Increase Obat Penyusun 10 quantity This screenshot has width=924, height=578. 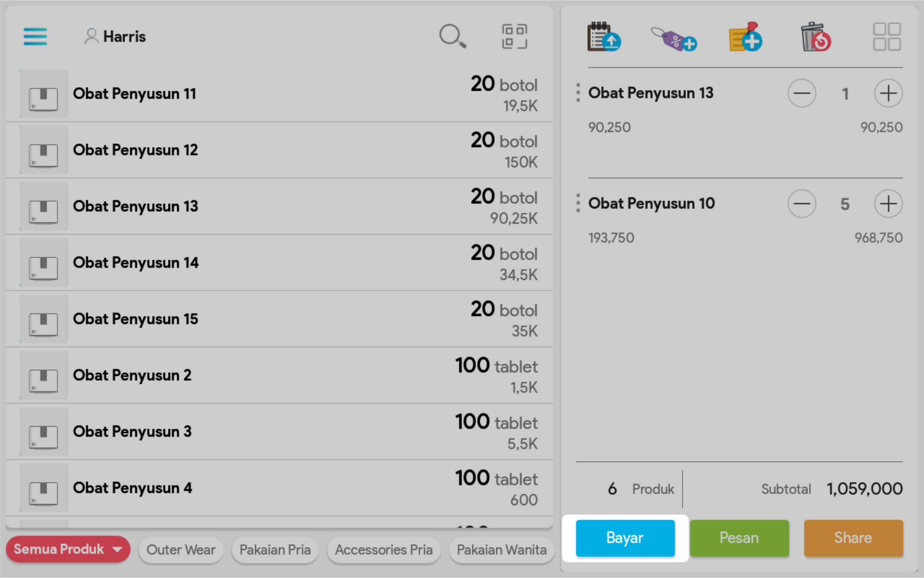click(888, 204)
